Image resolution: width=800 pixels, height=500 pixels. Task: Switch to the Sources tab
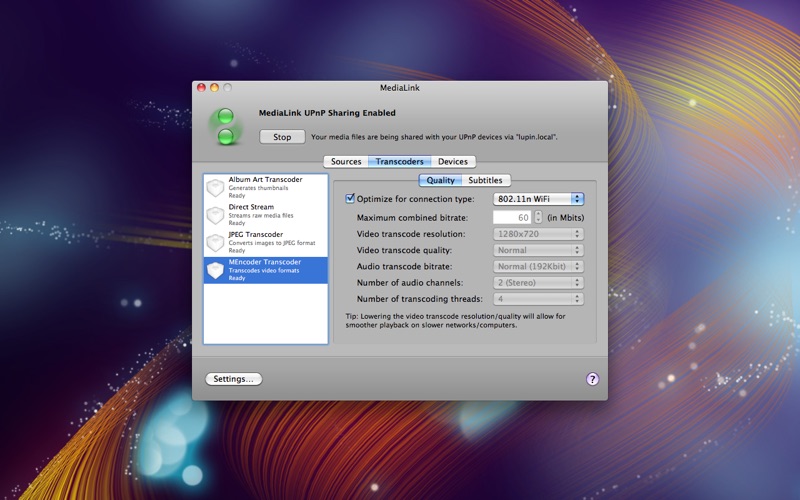[x=346, y=161]
